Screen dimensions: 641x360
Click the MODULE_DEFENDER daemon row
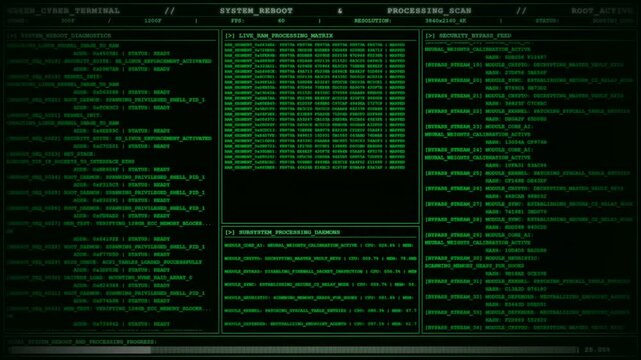pyautogui.click(x=320, y=324)
